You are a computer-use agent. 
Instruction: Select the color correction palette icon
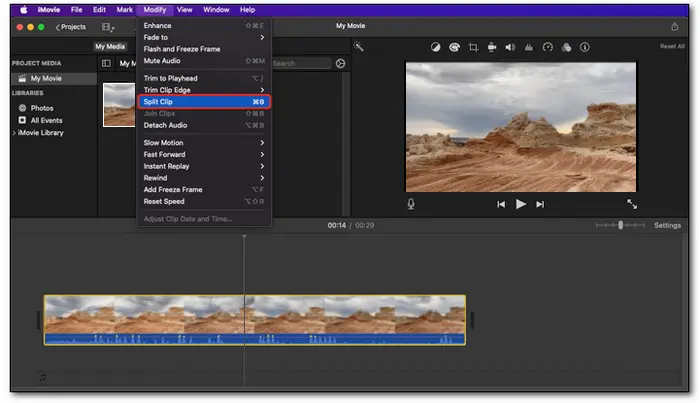[454, 47]
